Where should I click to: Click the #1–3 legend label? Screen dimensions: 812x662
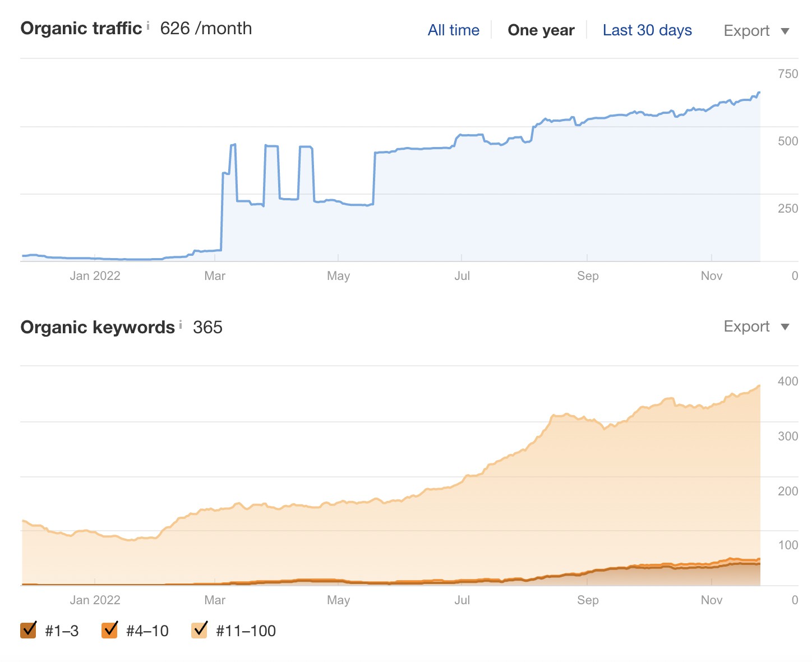[62, 631]
